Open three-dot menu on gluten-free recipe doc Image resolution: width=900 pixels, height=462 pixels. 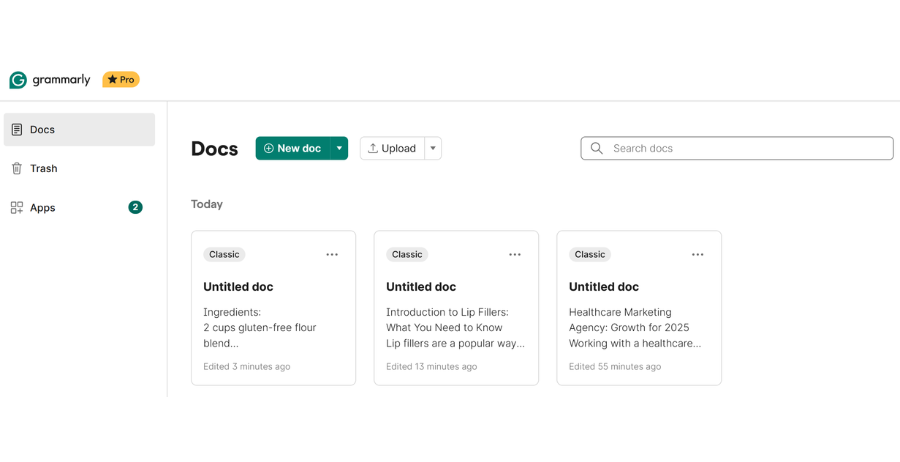click(332, 255)
